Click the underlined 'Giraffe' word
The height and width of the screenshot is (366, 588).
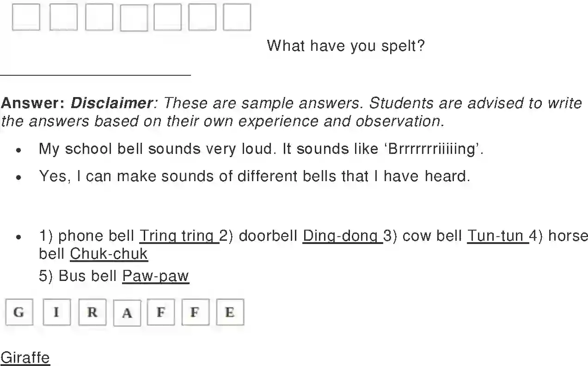pos(25,358)
